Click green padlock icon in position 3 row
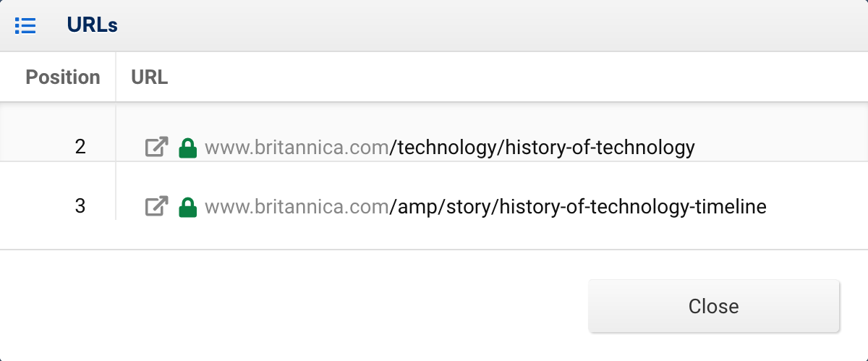The width and height of the screenshot is (868, 361). tap(188, 207)
